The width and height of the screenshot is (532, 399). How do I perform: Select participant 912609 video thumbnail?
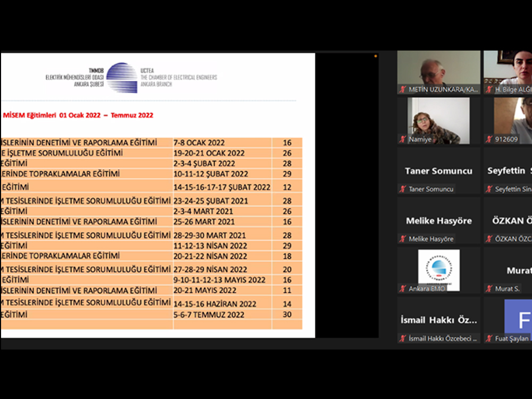(508, 121)
